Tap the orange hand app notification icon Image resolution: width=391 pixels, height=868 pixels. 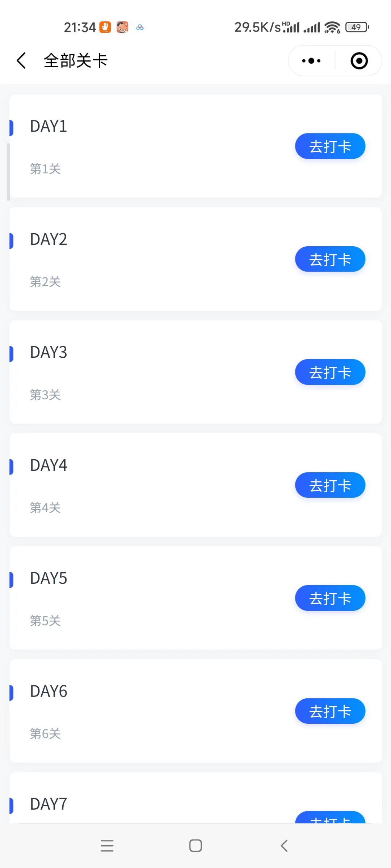pyautogui.click(x=105, y=27)
